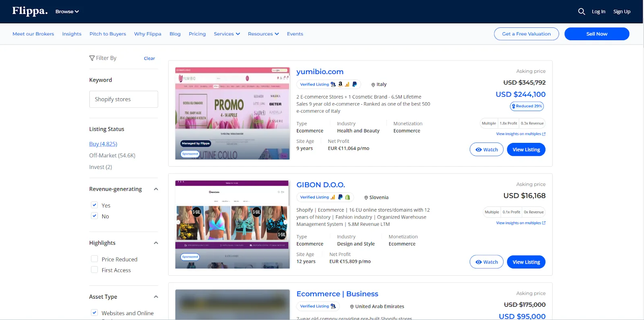Image resolution: width=644 pixels, height=320 pixels.
Task: Click the Keyword input field
Action: point(124,99)
